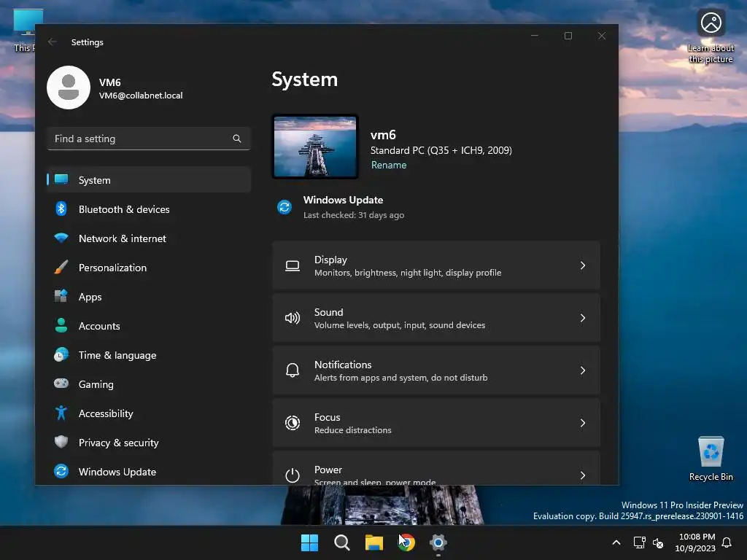
Task: Click the Standard PC (Q35 + ICH9, 2009) text
Action: pos(441,150)
